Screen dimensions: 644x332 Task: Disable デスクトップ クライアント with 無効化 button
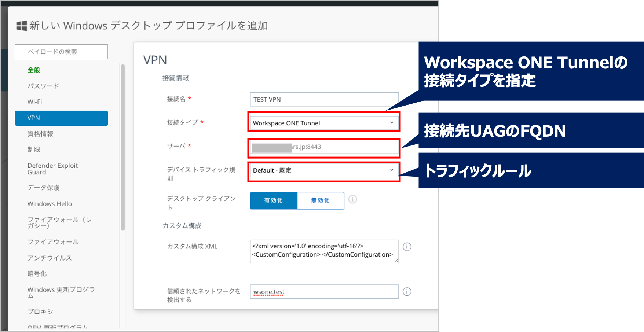pos(321,200)
